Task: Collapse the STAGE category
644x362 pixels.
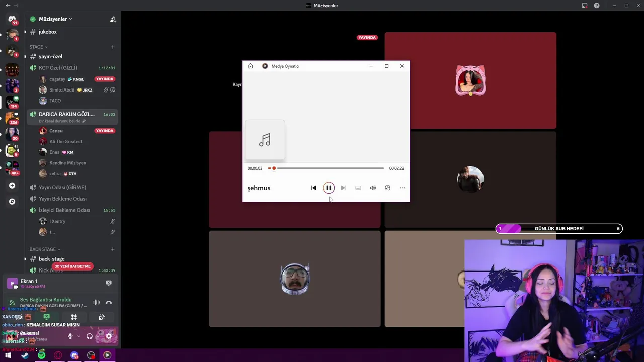Action: click(38, 47)
